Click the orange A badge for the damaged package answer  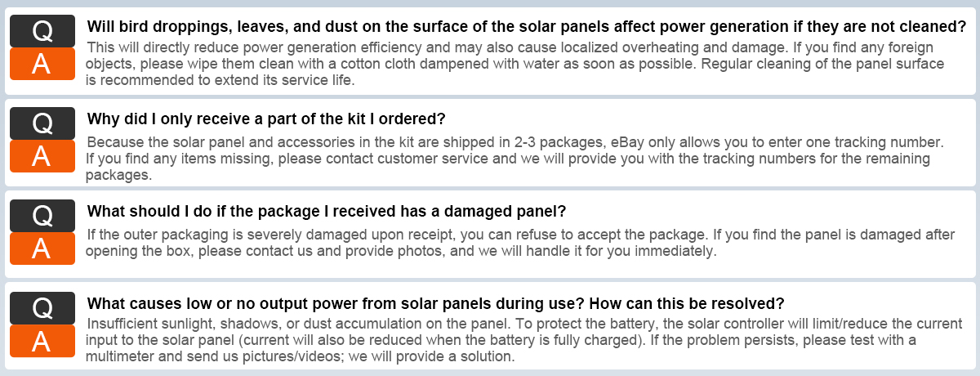point(42,248)
